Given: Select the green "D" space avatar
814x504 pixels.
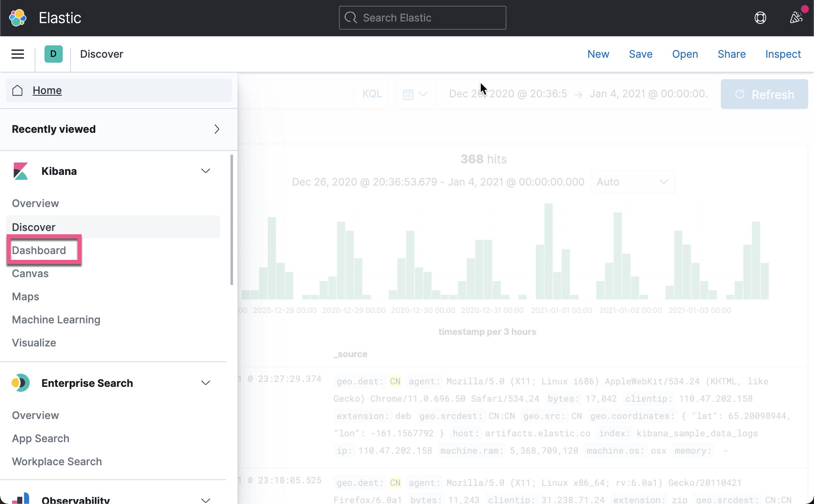Looking at the screenshot, I should 54,54.
